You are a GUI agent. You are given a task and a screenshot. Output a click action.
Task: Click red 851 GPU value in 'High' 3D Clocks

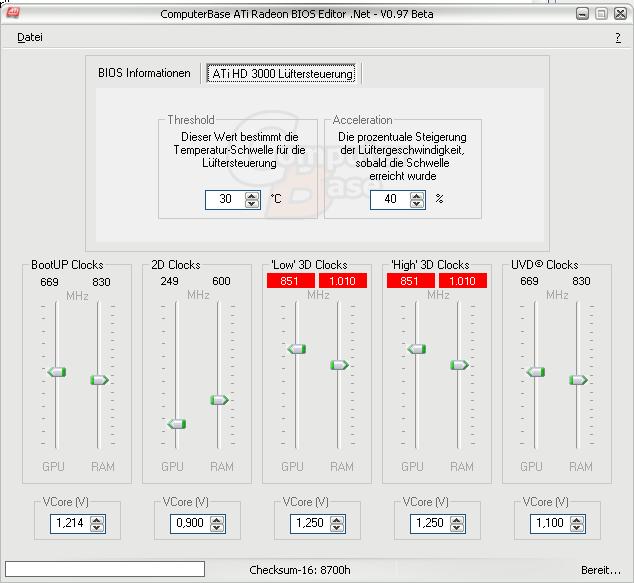(411, 281)
